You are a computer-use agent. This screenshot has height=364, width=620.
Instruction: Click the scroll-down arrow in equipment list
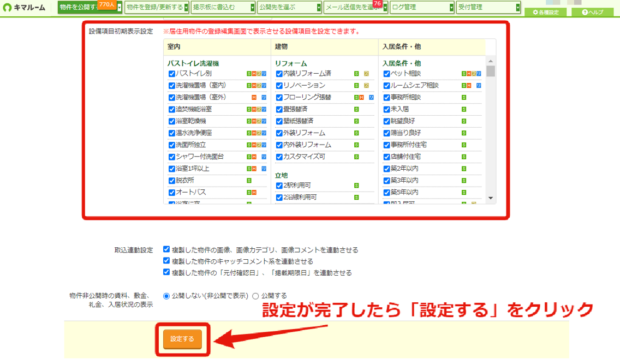(491, 198)
